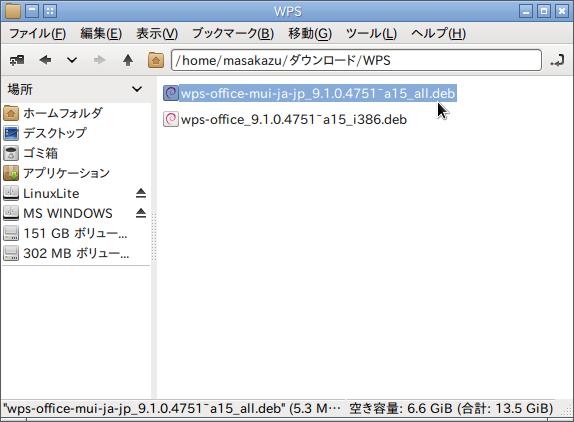
Task: Open the ヘルプ(H) menu
Action: coord(438,34)
